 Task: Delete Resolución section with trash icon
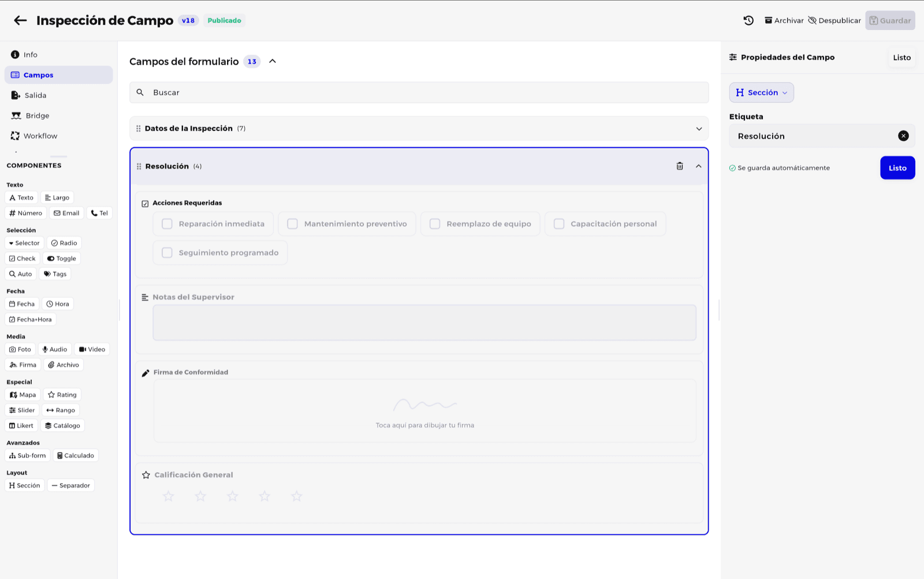pyautogui.click(x=680, y=166)
